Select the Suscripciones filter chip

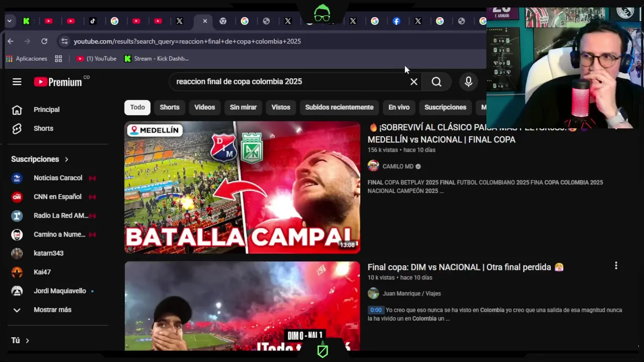pos(445,107)
